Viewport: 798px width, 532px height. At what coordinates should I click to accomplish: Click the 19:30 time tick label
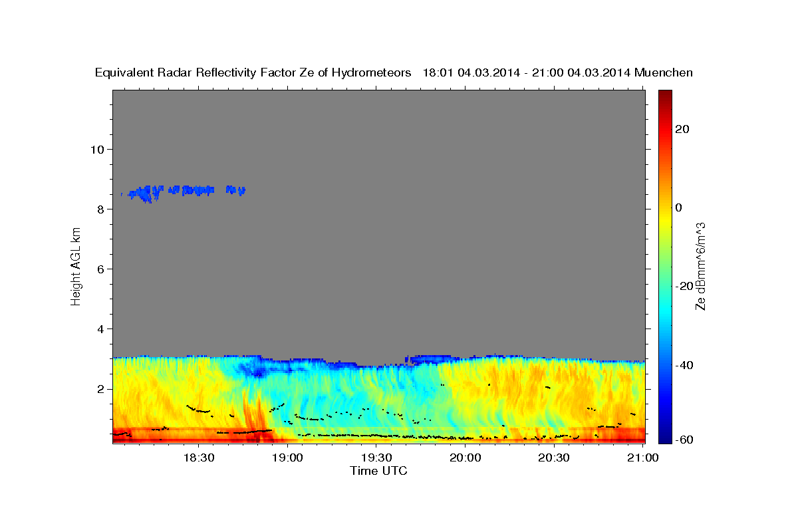376,458
